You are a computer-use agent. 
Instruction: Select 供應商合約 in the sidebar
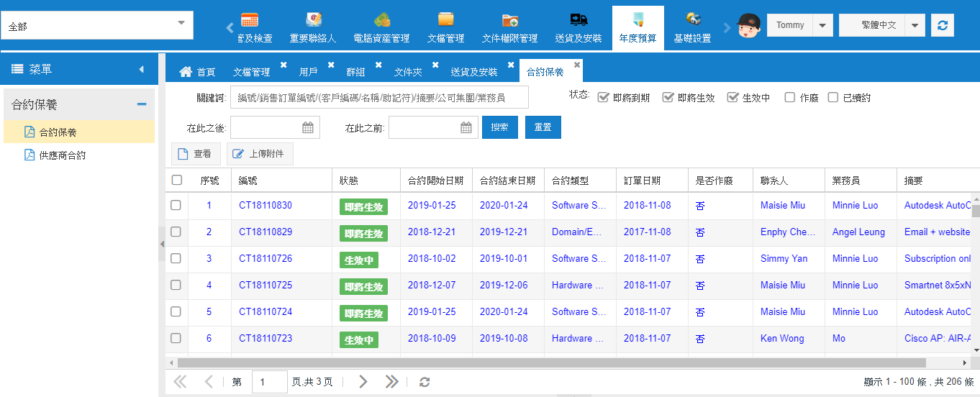pos(63,155)
